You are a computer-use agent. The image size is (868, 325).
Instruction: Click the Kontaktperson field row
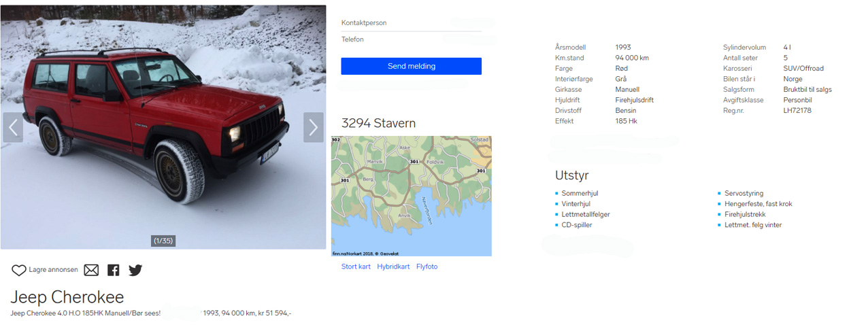coord(411,23)
